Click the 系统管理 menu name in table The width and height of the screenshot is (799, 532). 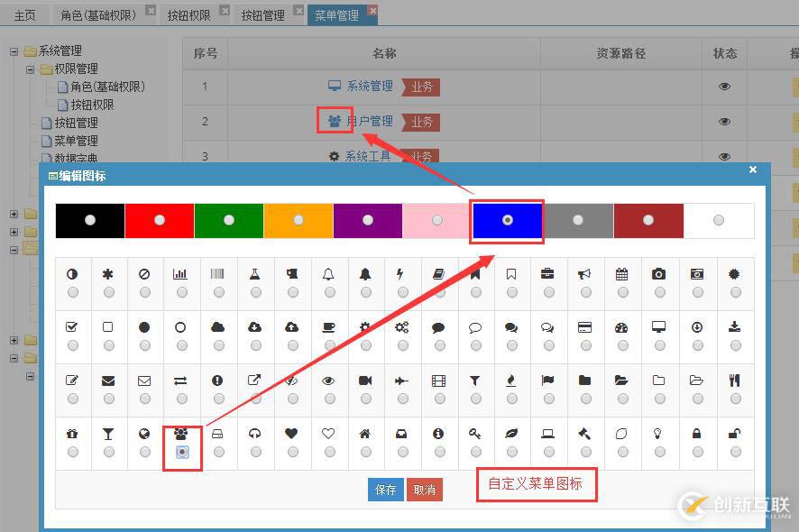click(370, 87)
